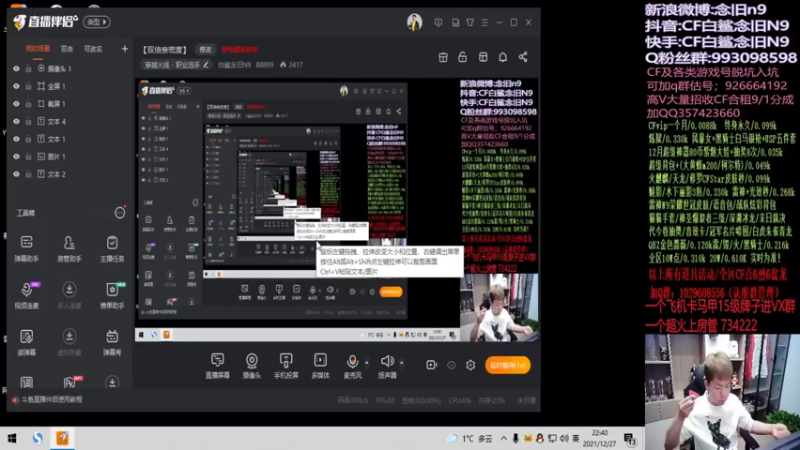800x450 pixels.
Task: Click the orange start-stream button
Action: coord(507,365)
